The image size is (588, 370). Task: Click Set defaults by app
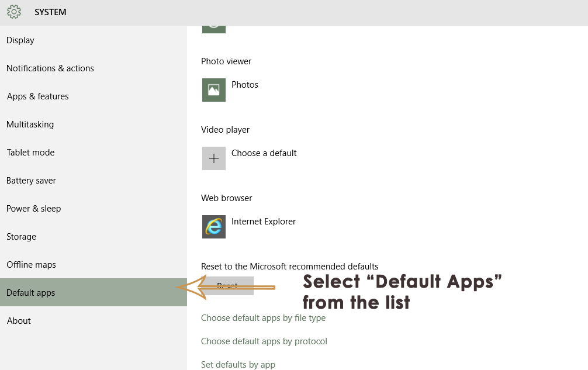(238, 364)
